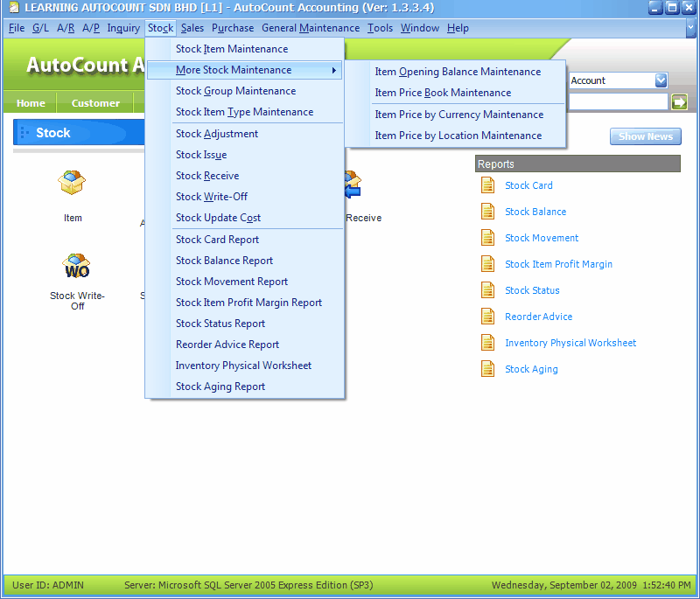Open the Stock Balance report link
This screenshot has height=599, width=700.
[x=535, y=212]
